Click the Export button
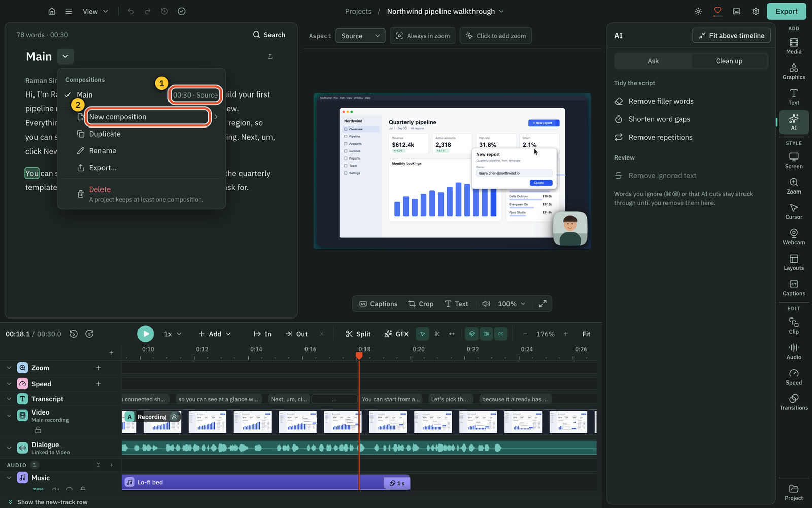 (x=787, y=11)
